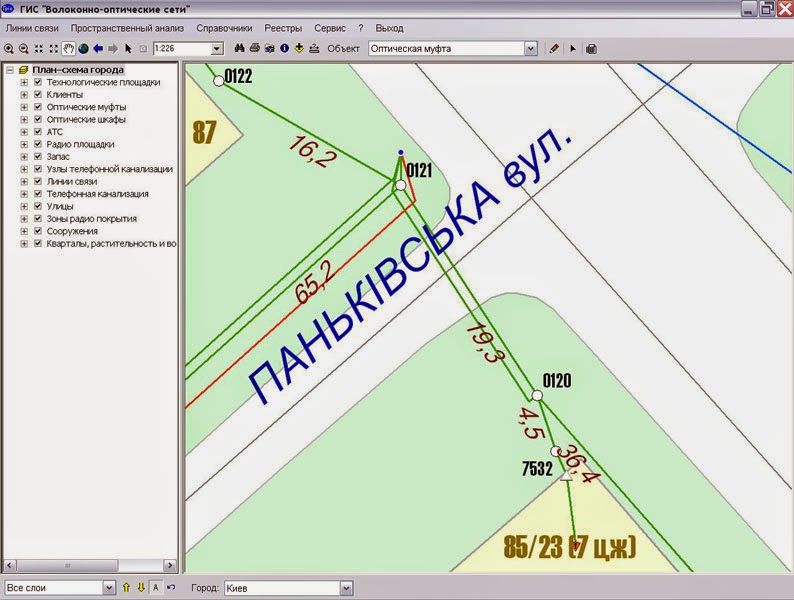The image size is (794, 600).
Task: Click the Выход menu item
Action: pos(389,28)
